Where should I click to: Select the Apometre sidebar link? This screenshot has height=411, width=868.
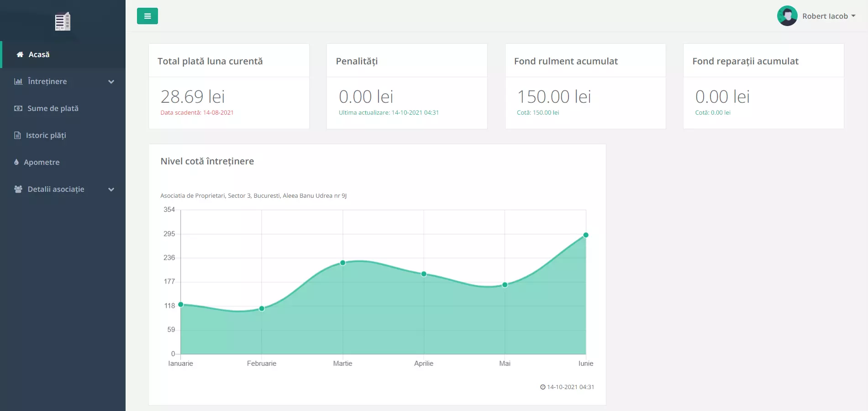click(42, 163)
